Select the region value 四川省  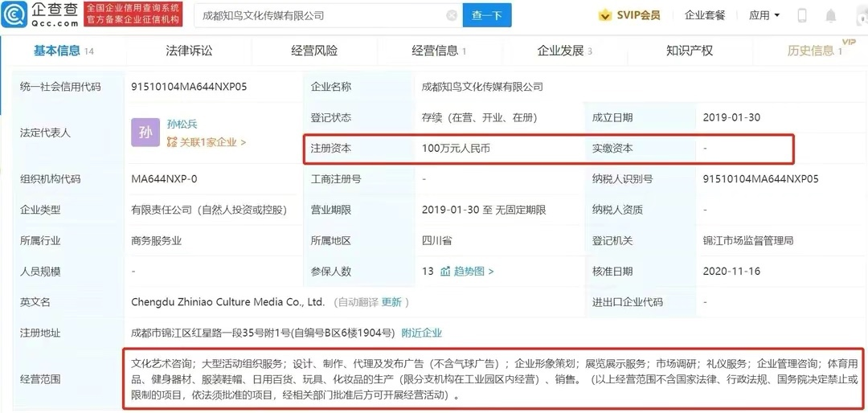tap(436, 241)
